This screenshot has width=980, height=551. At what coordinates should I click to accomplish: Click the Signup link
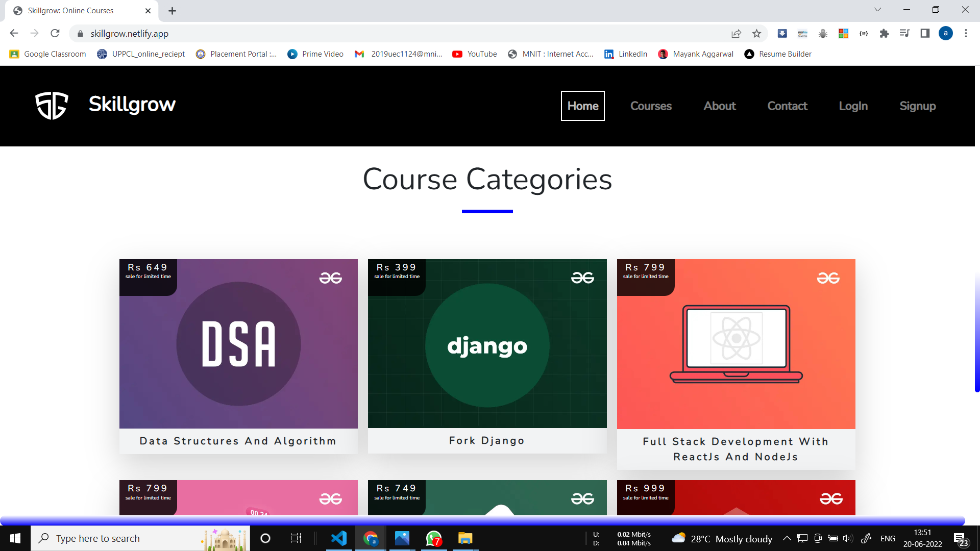pyautogui.click(x=917, y=106)
